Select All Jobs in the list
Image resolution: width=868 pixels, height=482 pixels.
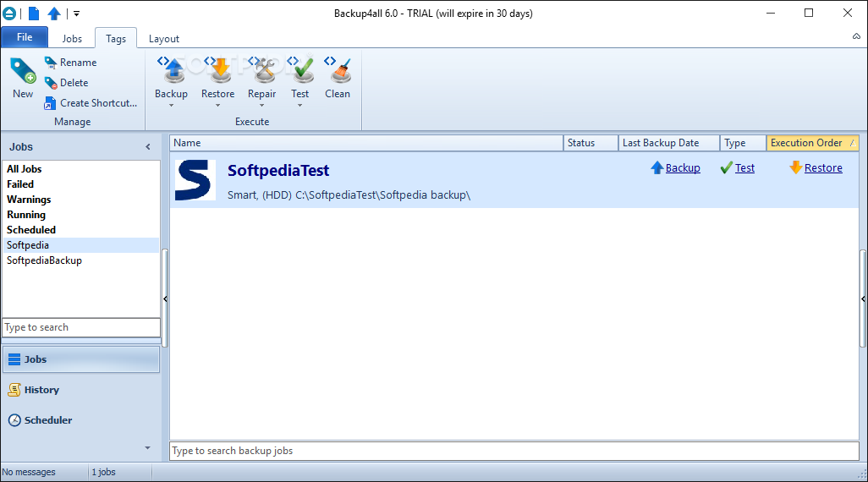(81, 169)
